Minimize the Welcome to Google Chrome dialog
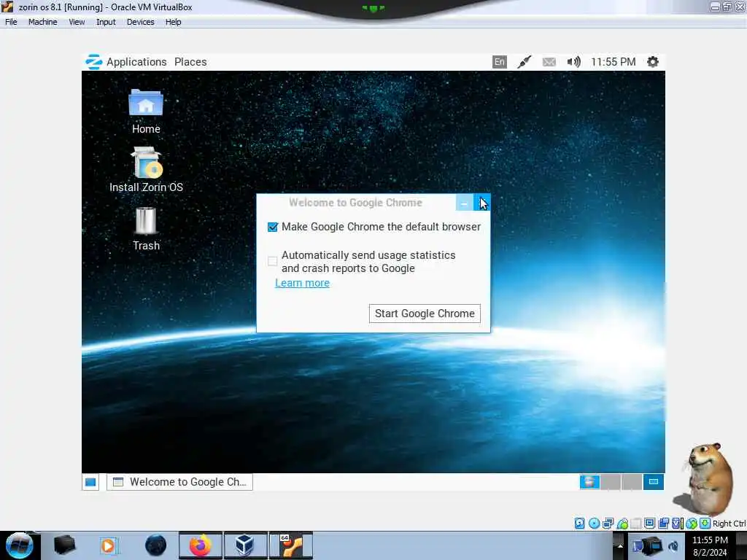This screenshot has width=747, height=560. [x=464, y=203]
